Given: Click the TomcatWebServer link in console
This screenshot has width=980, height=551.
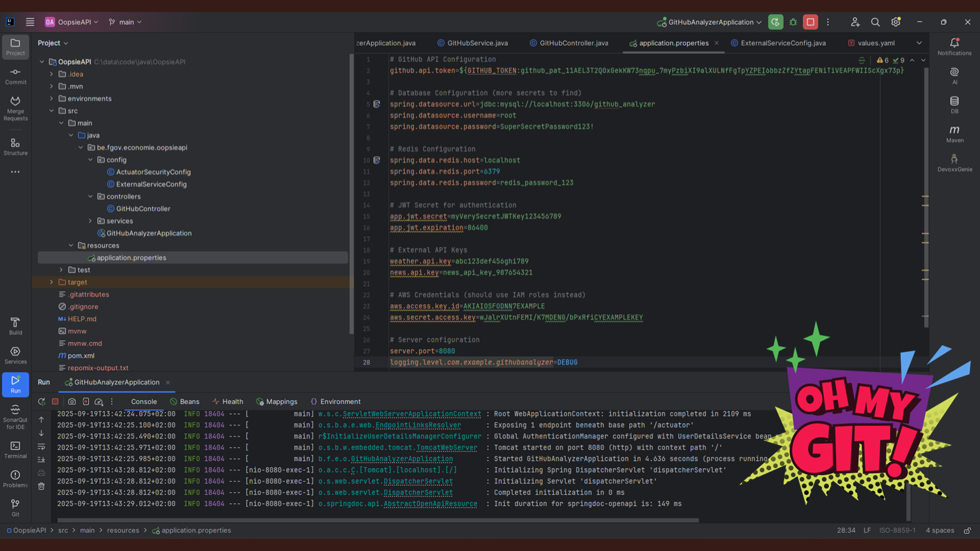Looking at the screenshot, I should [x=446, y=448].
